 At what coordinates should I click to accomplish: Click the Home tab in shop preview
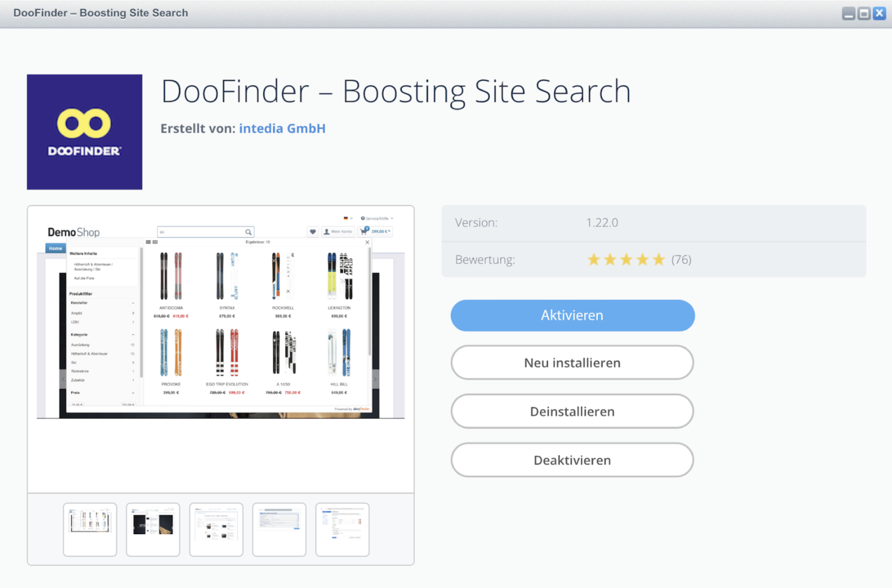tap(55, 248)
